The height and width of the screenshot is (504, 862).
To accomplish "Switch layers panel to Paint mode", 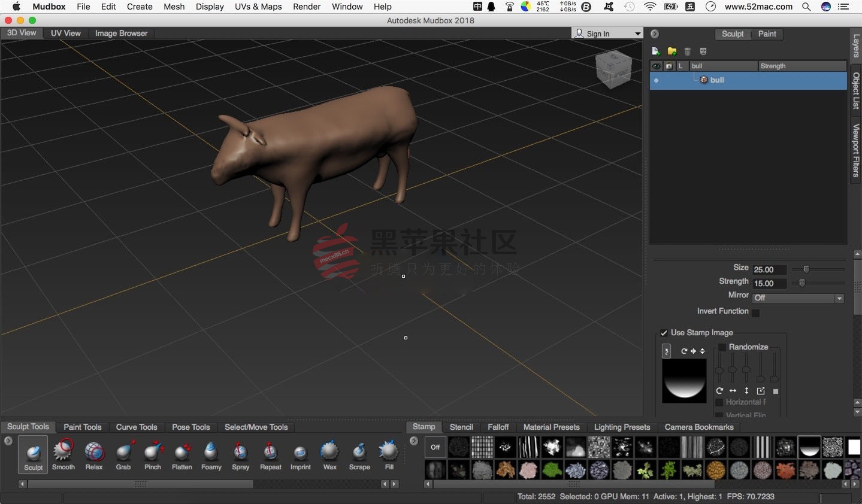I will 767,34.
